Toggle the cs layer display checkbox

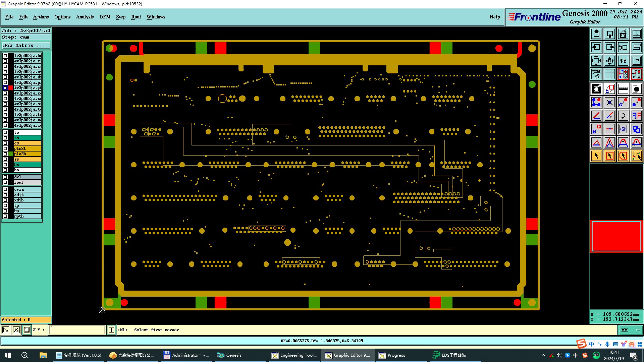[x=5, y=143]
